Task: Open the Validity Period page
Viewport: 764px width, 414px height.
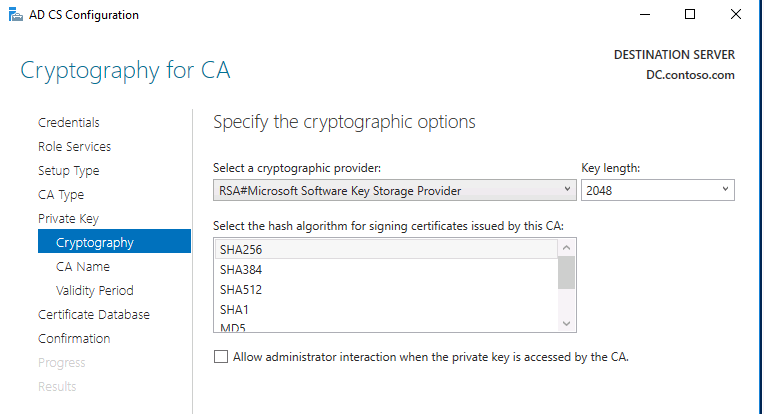Action: [x=95, y=291]
